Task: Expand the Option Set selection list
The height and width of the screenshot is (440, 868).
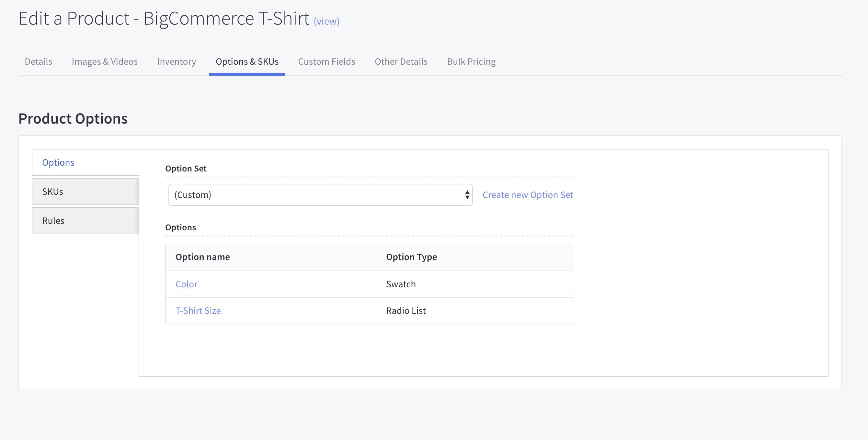Action: pyautogui.click(x=320, y=194)
